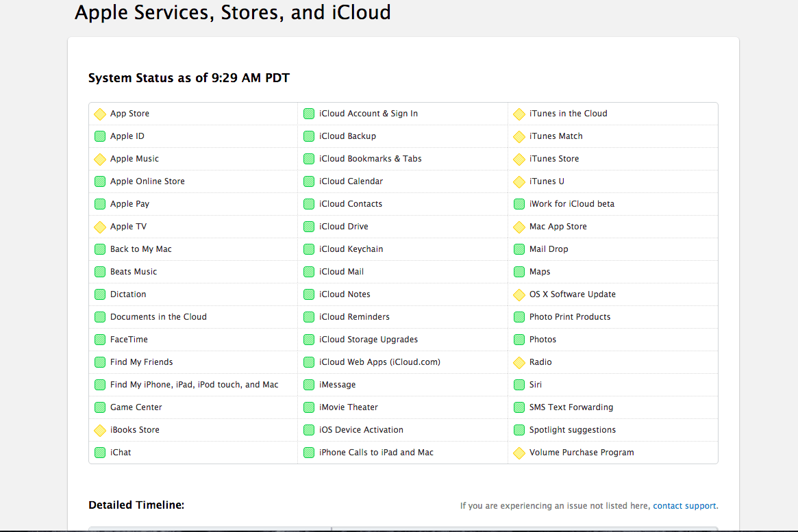Click the Back to My Mac label
Image resolution: width=798 pixels, height=532 pixels.
point(141,249)
